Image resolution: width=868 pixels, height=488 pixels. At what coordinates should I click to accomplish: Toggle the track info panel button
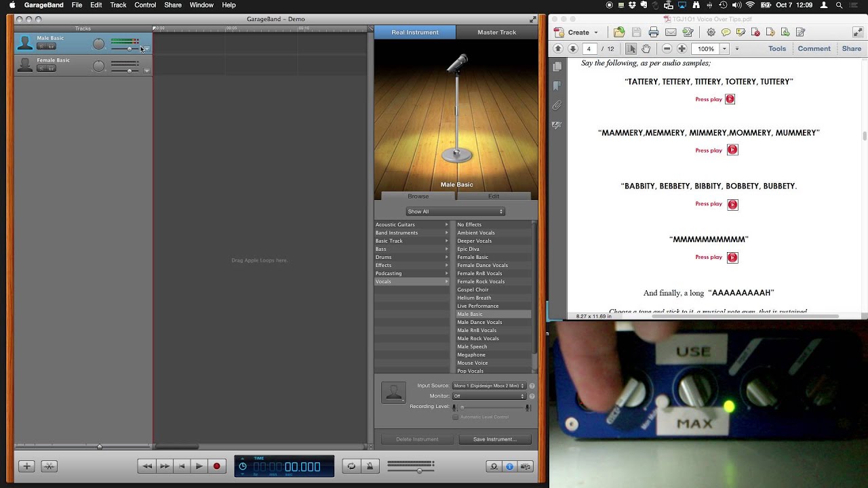click(509, 466)
